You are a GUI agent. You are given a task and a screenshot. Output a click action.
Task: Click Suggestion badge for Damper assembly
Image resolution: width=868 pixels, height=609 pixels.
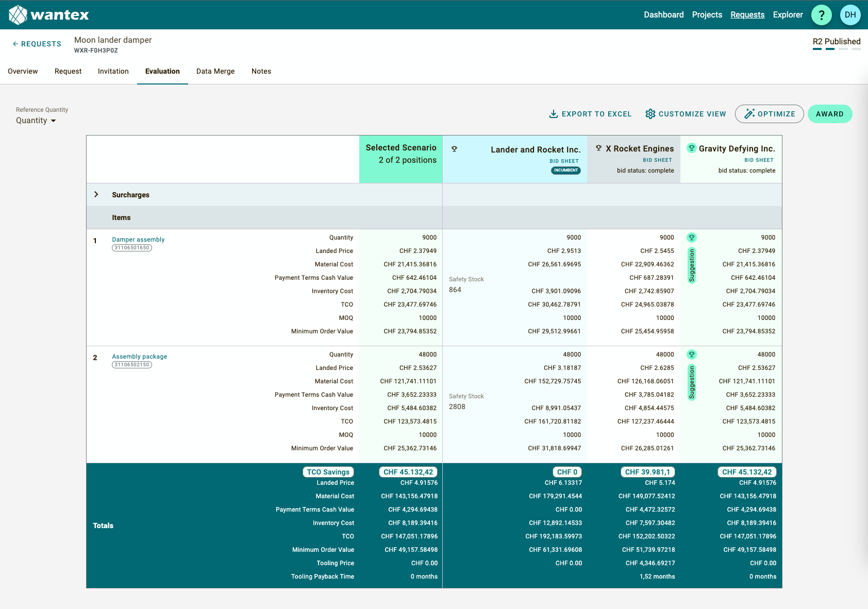pos(692,265)
